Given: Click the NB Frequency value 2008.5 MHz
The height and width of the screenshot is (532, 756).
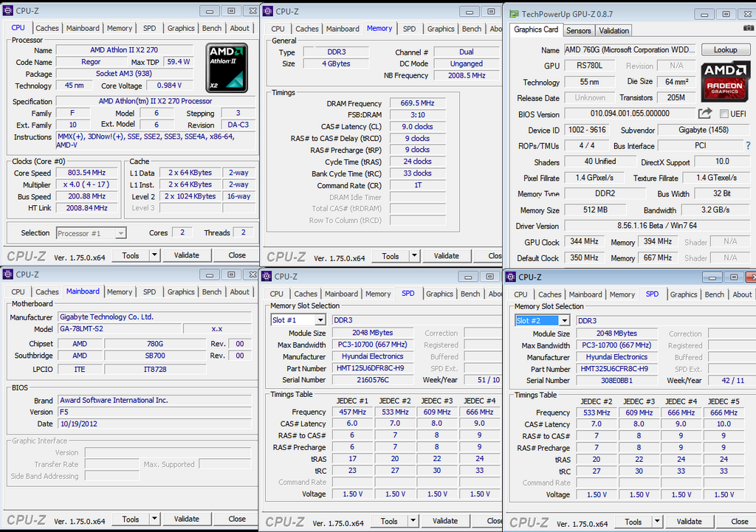Looking at the screenshot, I should [x=467, y=75].
